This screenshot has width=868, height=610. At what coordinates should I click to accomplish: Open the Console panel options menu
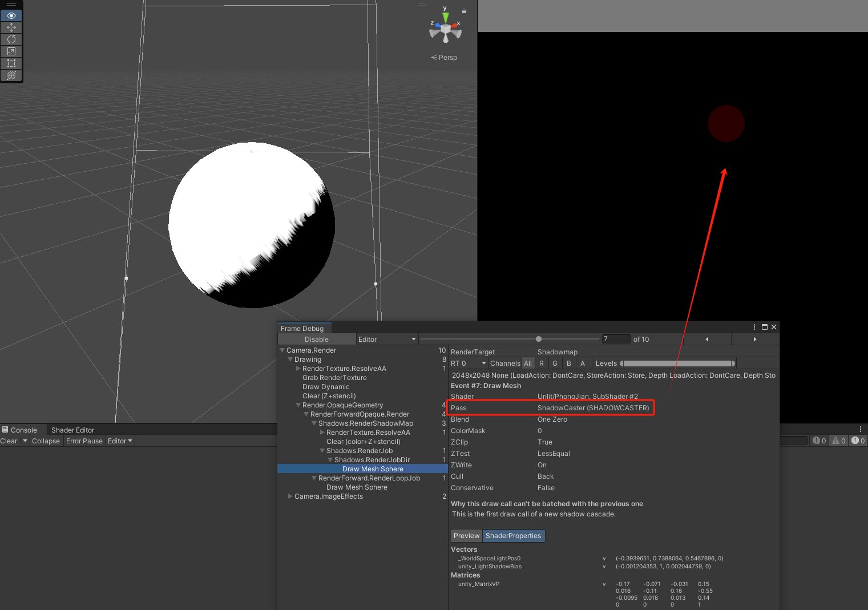pos(861,429)
